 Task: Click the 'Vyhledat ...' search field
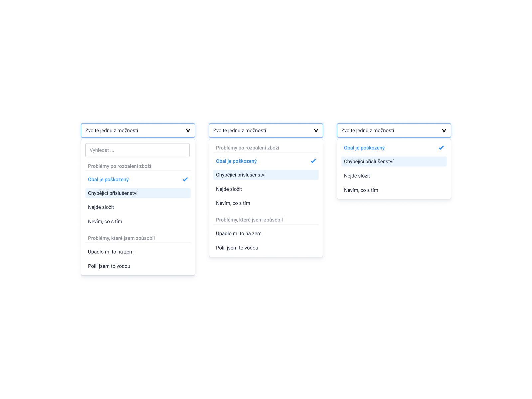point(137,150)
